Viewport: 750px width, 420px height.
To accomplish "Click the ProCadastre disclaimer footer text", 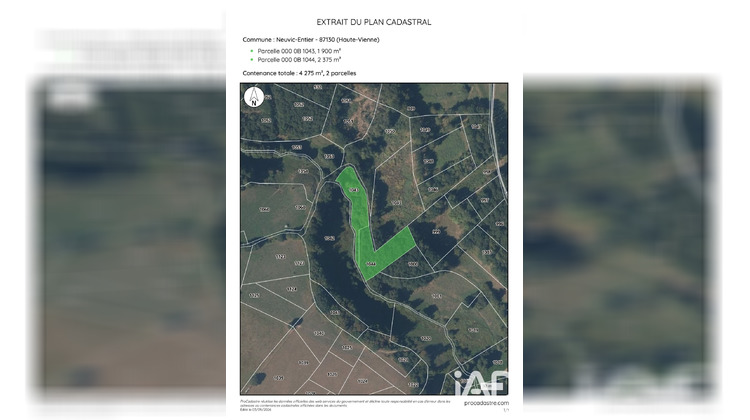I will coord(345,405).
